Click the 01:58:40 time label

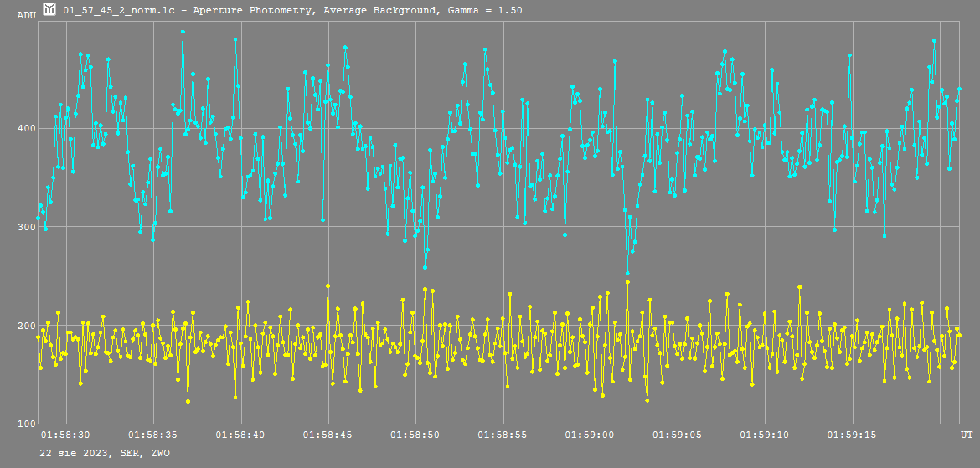tap(240, 435)
